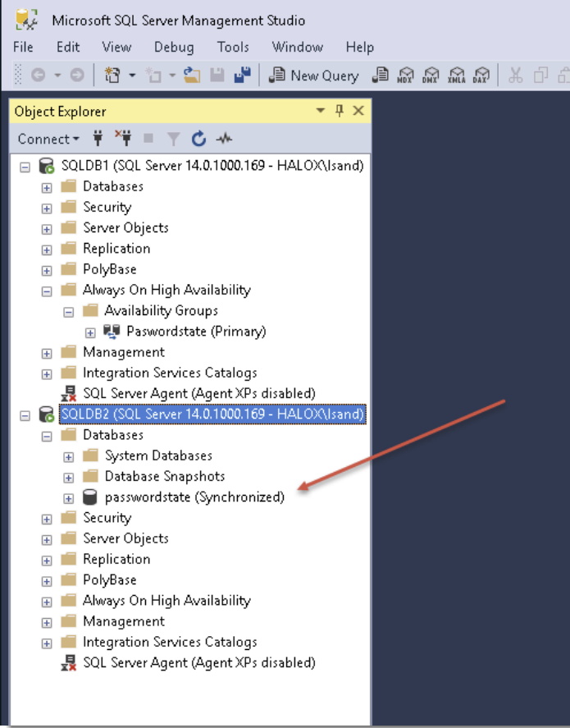570x728 pixels.
Task: Expand Security under SQLDB1
Action: pos(47,208)
